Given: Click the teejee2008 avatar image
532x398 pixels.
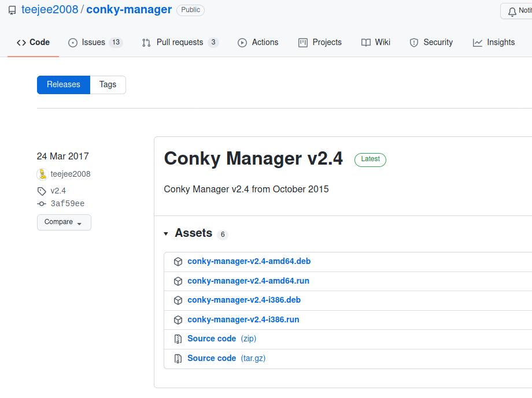Looking at the screenshot, I should [x=42, y=174].
